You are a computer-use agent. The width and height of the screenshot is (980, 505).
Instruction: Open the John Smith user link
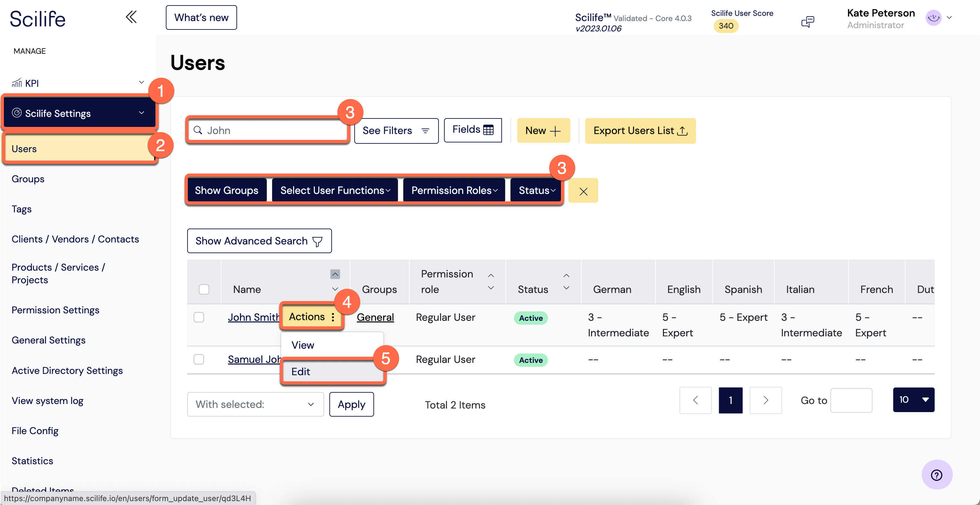[253, 317]
